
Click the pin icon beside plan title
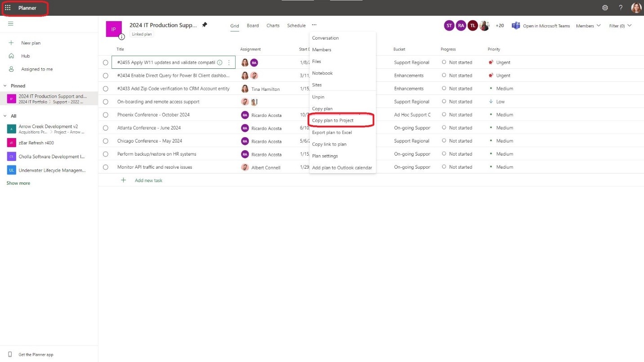pos(205,25)
